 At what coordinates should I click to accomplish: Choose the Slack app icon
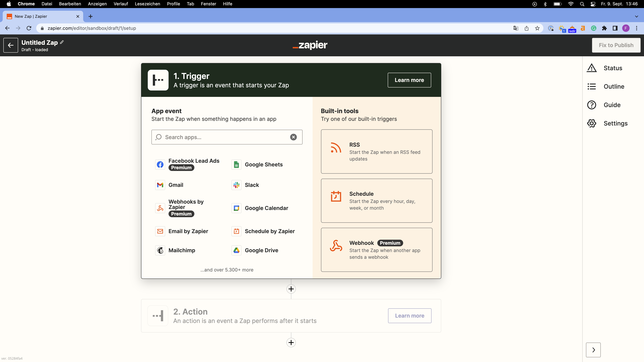tap(236, 185)
